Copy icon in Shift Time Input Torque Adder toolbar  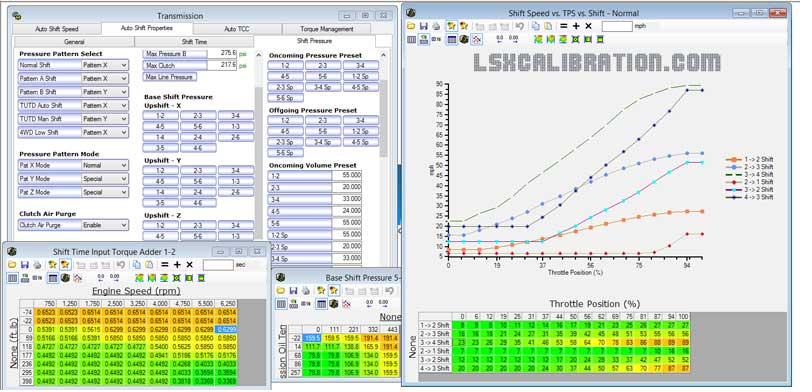coord(136,265)
